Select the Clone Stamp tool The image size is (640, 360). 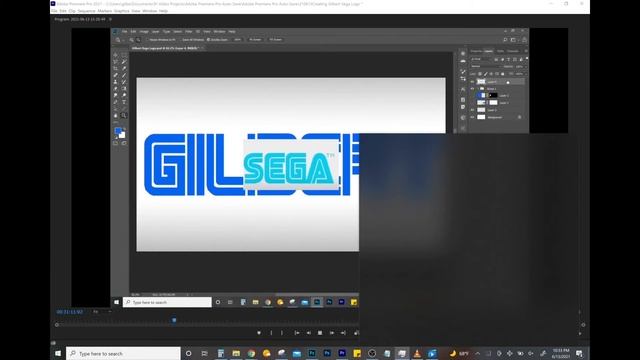[115, 82]
